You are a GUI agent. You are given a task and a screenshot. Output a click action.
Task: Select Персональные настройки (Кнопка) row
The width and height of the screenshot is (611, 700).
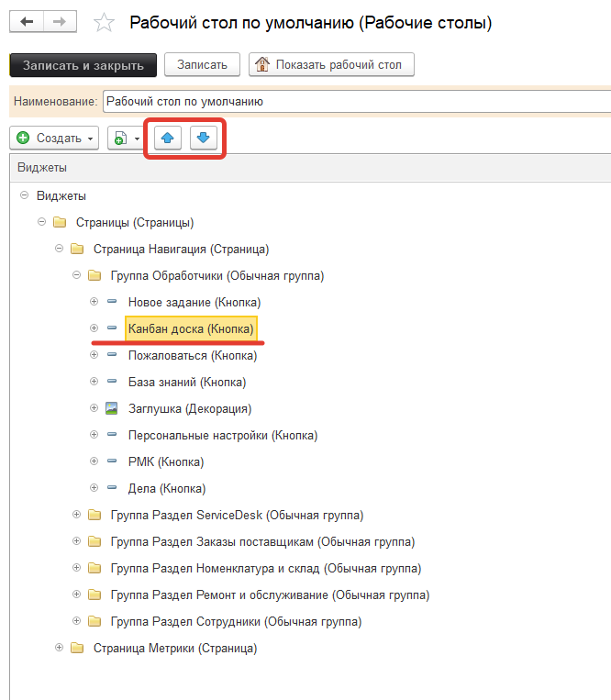[222, 435]
